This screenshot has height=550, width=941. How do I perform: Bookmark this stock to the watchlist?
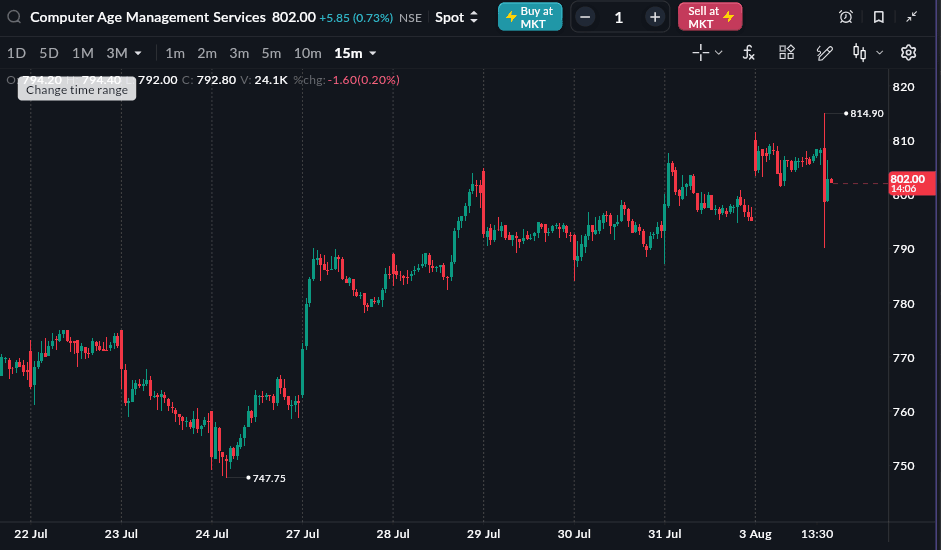pyautogui.click(x=879, y=17)
